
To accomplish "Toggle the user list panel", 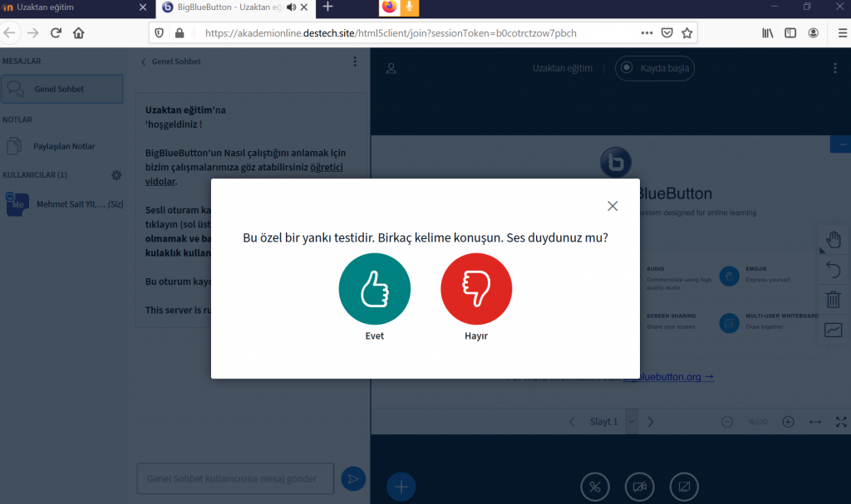I will point(391,68).
